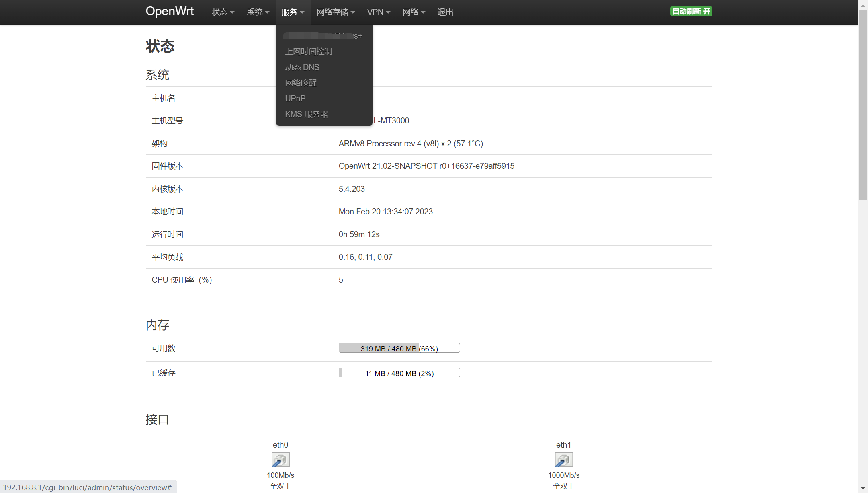Expand the 网络 navigation dropdown
868x493 pixels.
tap(414, 12)
